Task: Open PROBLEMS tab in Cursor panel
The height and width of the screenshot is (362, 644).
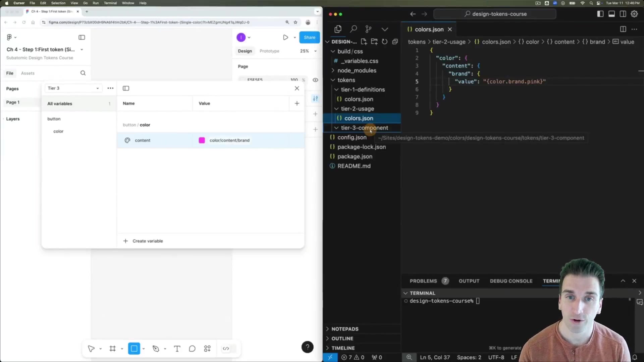Action: point(423,281)
